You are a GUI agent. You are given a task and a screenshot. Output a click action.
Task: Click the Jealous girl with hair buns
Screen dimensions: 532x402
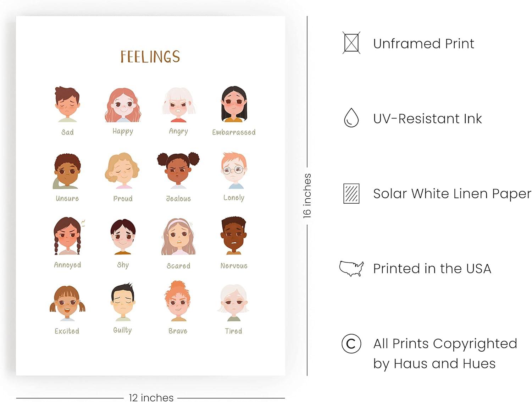178,171
